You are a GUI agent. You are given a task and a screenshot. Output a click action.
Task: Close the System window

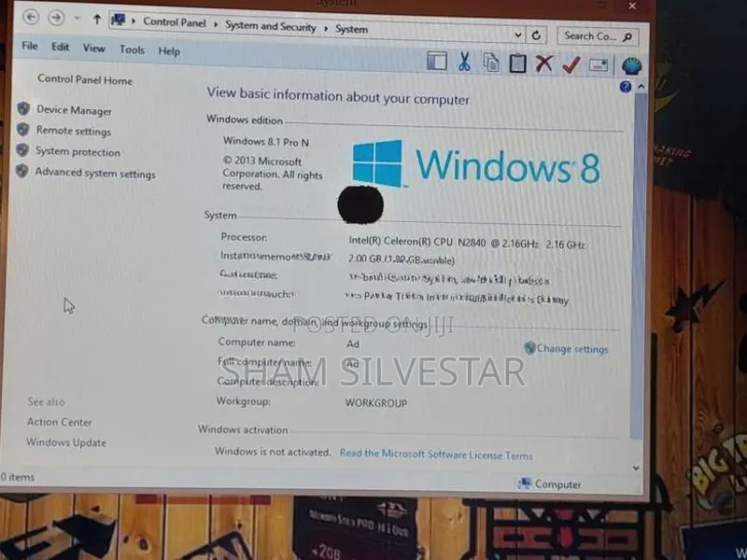point(633,6)
